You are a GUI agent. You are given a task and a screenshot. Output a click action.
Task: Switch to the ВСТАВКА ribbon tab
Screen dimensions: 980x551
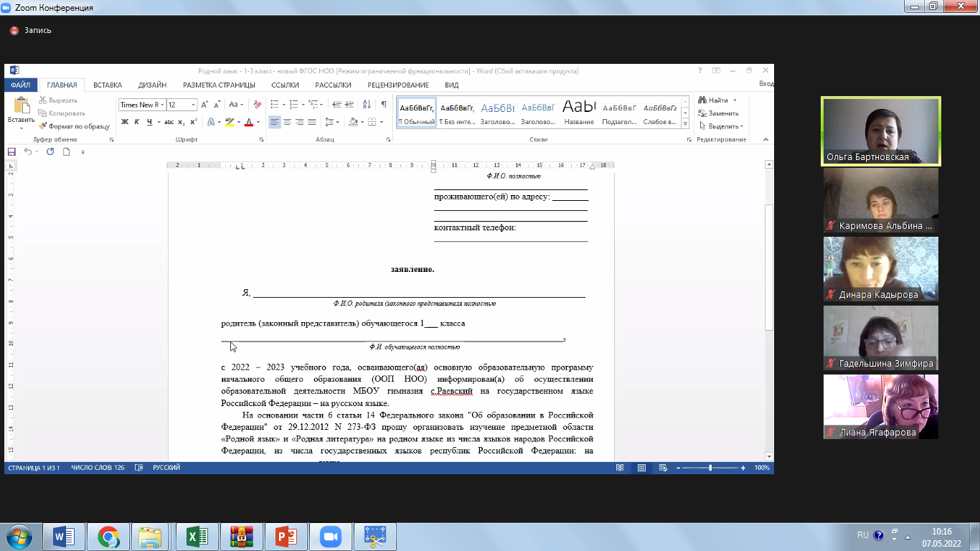(107, 85)
